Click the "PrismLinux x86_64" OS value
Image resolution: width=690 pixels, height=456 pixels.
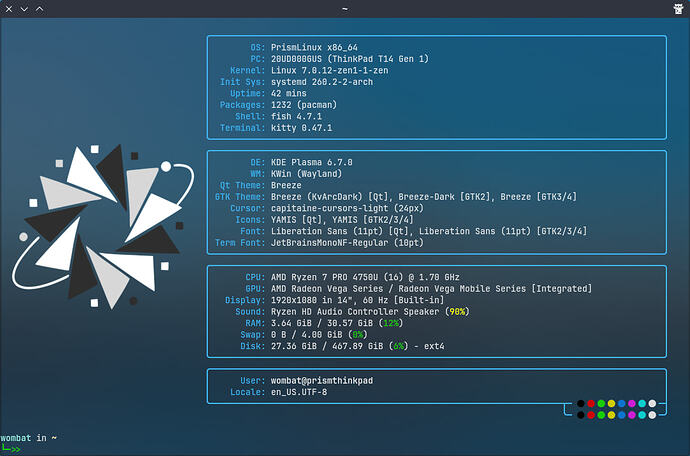click(x=314, y=48)
